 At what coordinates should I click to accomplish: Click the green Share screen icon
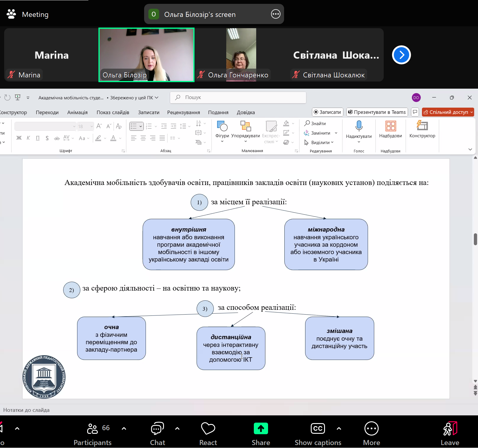[x=261, y=429]
